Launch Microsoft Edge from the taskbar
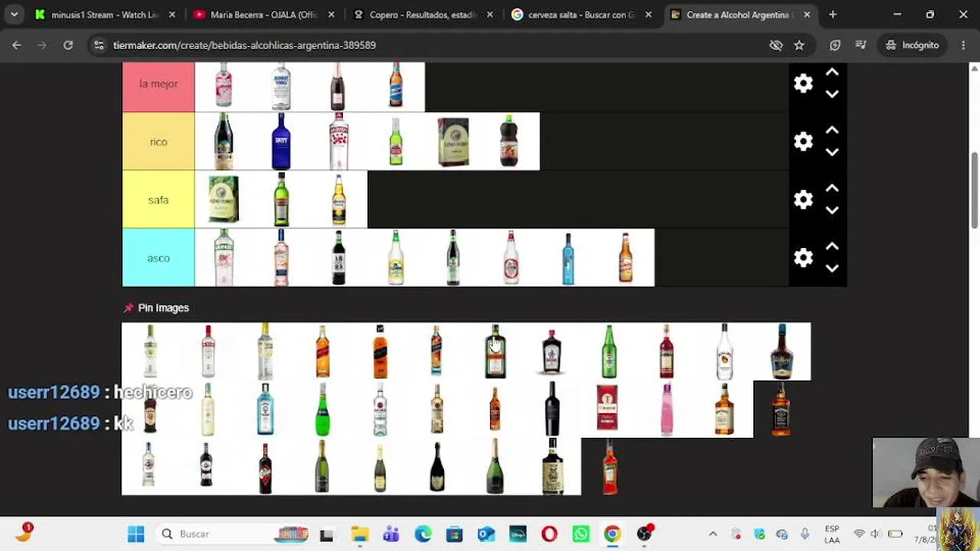Viewport: 980px width, 551px height. tap(423, 534)
